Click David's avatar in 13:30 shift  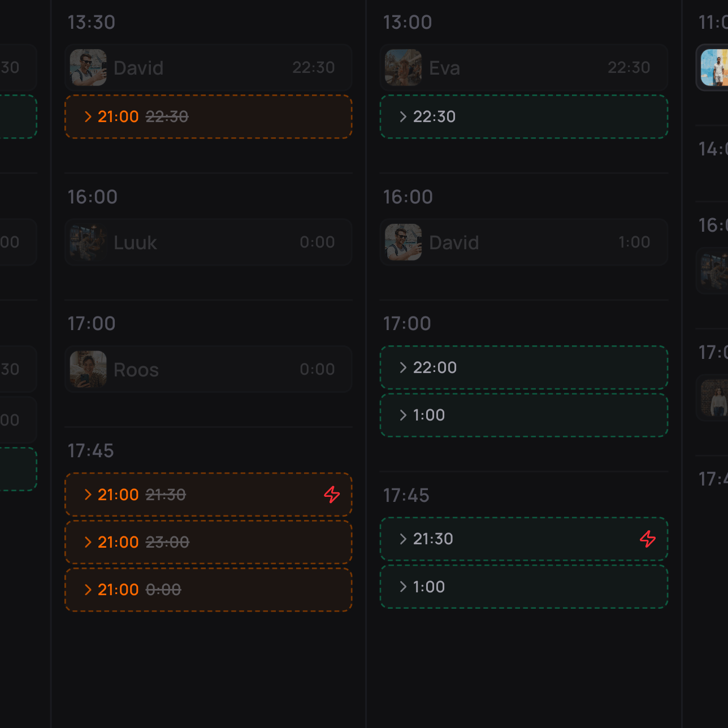tap(88, 68)
